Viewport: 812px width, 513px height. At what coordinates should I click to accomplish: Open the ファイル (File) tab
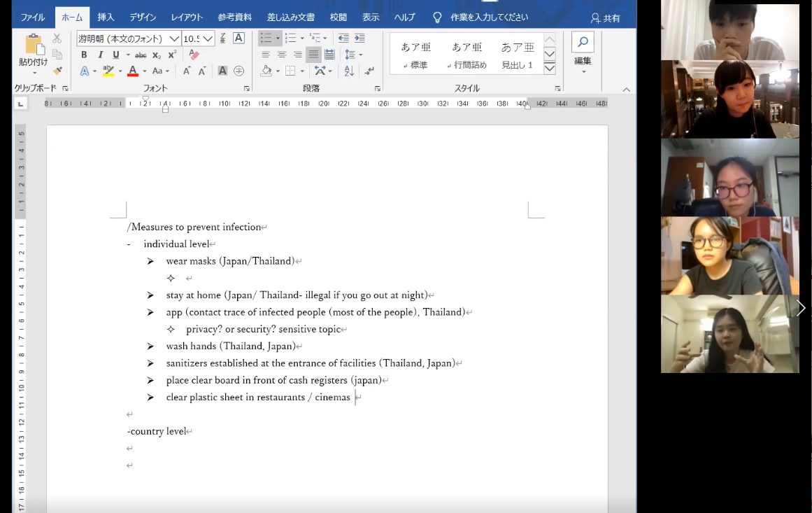(x=33, y=17)
